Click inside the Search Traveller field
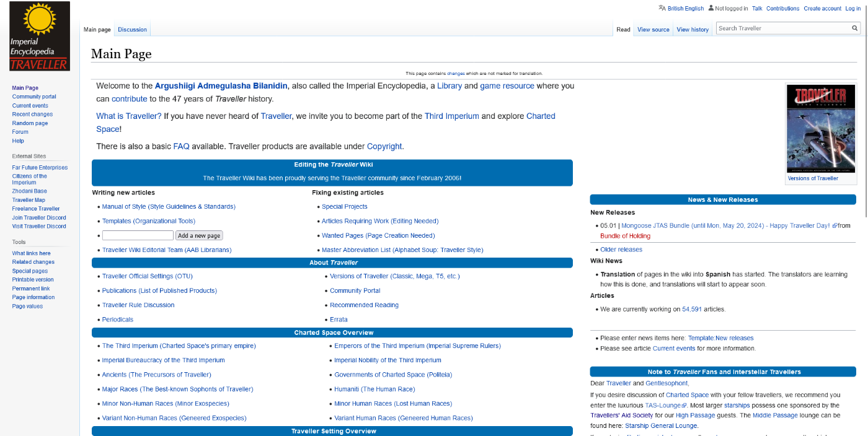The width and height of the screenshot is (868, 436). (x=782, y=28)
